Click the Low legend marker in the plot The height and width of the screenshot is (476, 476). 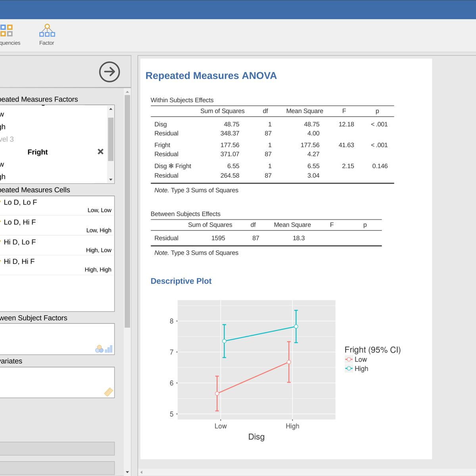click(349, 359)
